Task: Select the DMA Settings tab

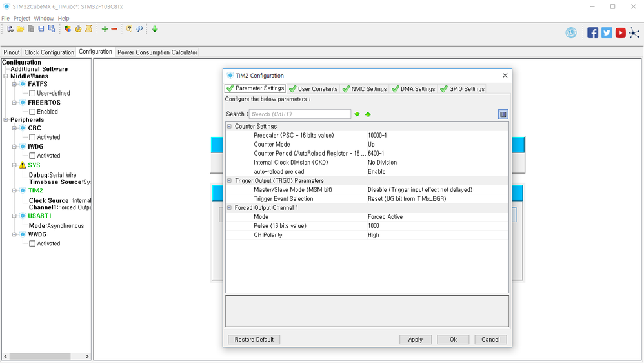Action: pos(414,88)
